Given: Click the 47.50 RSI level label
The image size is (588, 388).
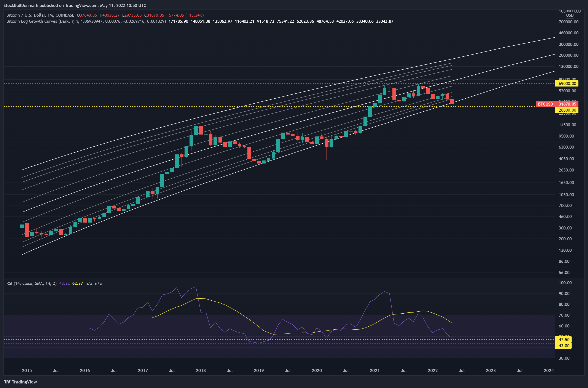Looking at the screenshot, I should (x=563, y=340).
